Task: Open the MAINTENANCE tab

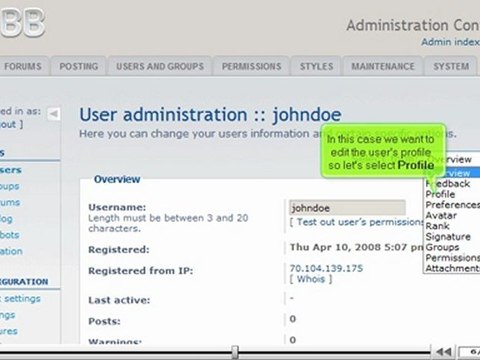Action: (x=383, y=66)
